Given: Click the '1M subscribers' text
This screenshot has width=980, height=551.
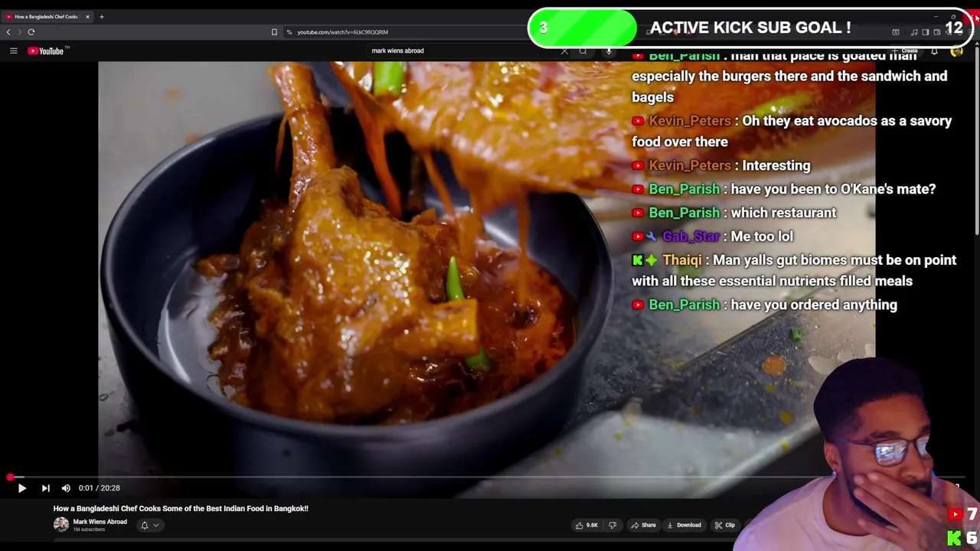Looking at the screenshot, I should click(89, 530).
